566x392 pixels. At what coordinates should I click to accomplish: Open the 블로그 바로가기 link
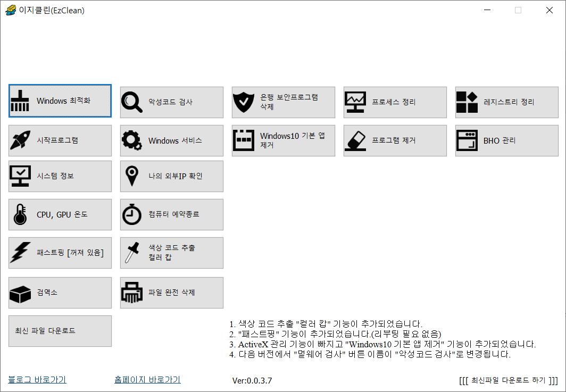(x=37, y=380)
